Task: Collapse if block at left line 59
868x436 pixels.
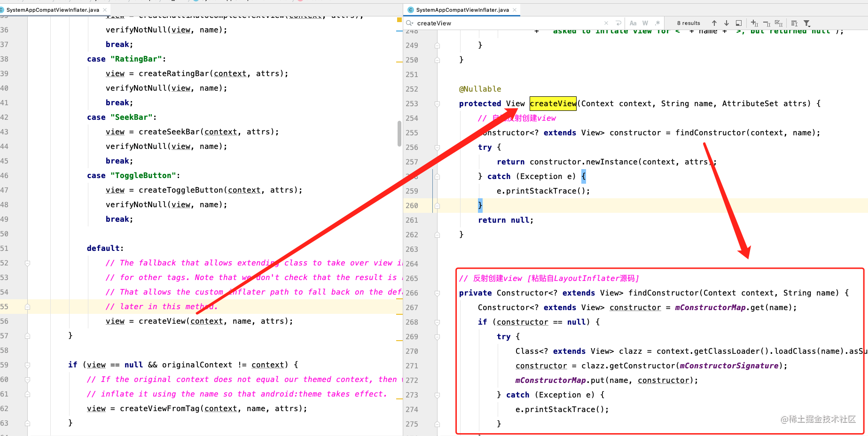Action: tap(27, 365)
